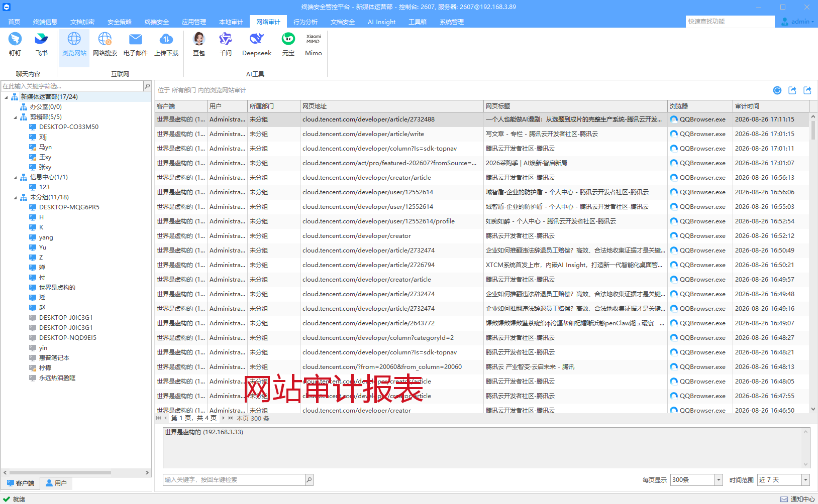Select row titled 2026采购季 AI焕新

pyautogui.click(x=482, y=163)
